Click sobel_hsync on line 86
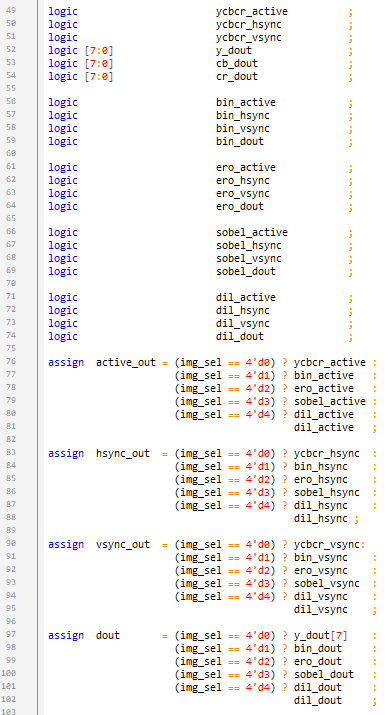The height and width of the screenshot is (715, 391). pos(327,492)
